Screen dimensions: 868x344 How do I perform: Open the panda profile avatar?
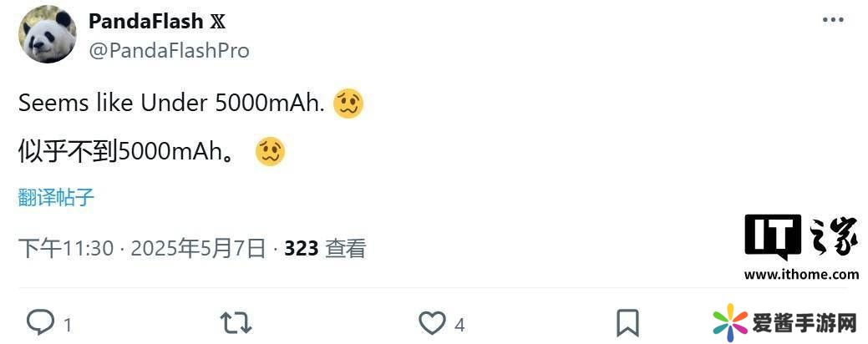tap(48, 35)
